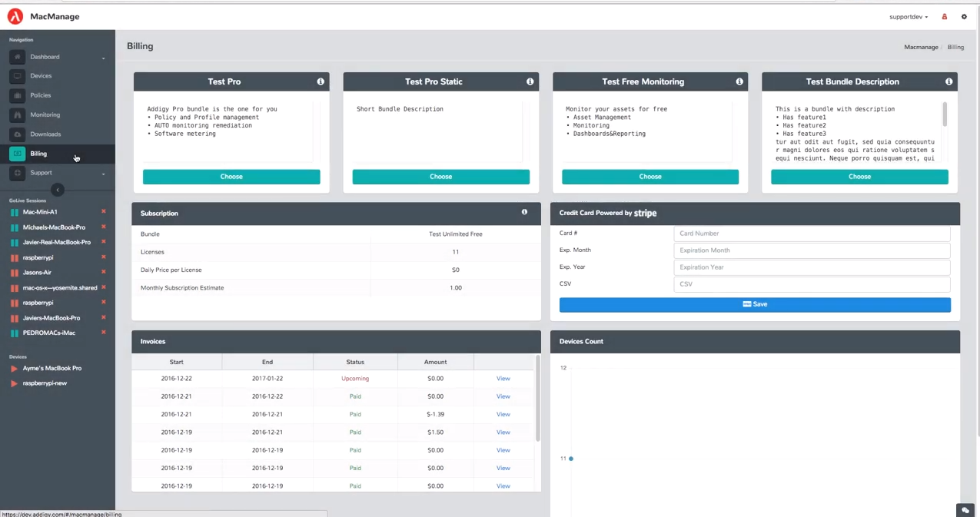Close the Jasons-Air GoLive session

tap(104, 272)
